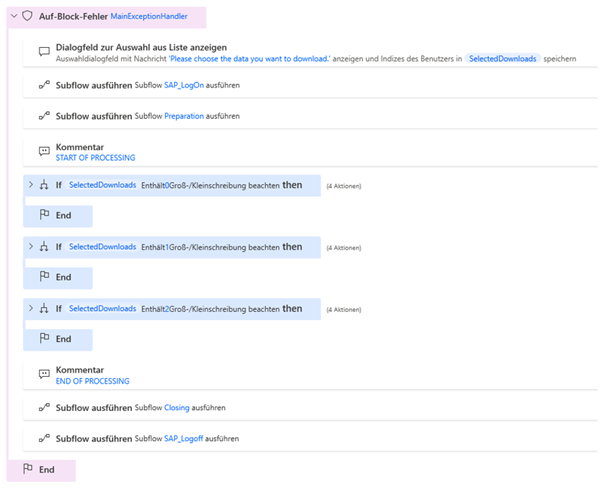Expand the If Enthält1 condition block
The height and width of the screenshot is (488, 605).
(x=30, y=247)
